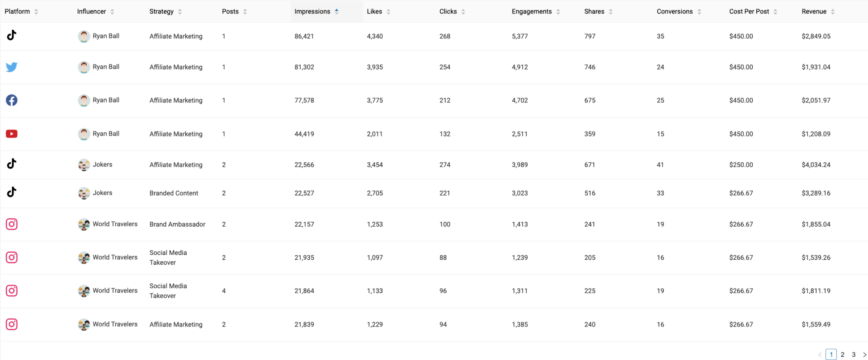Click TikTok icon in Ryan Ball row
The width and height of the screenshot is (868, 360).
tap(12, 35)
